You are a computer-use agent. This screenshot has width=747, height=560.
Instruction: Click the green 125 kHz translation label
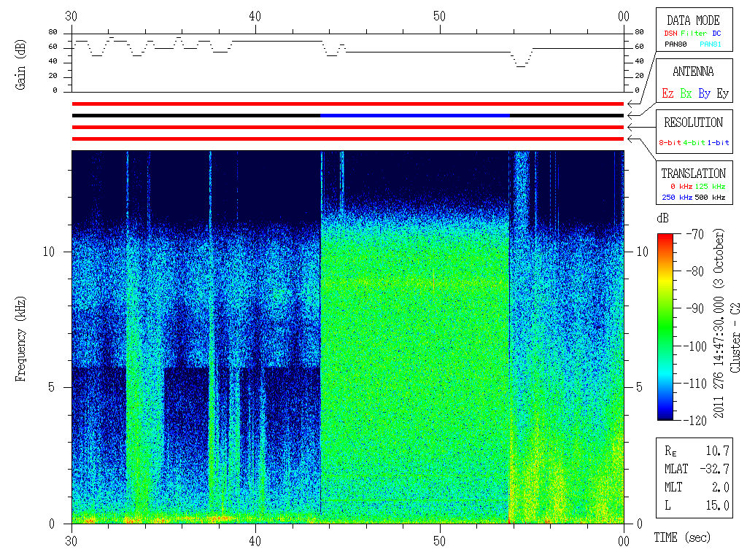[710, 186]
